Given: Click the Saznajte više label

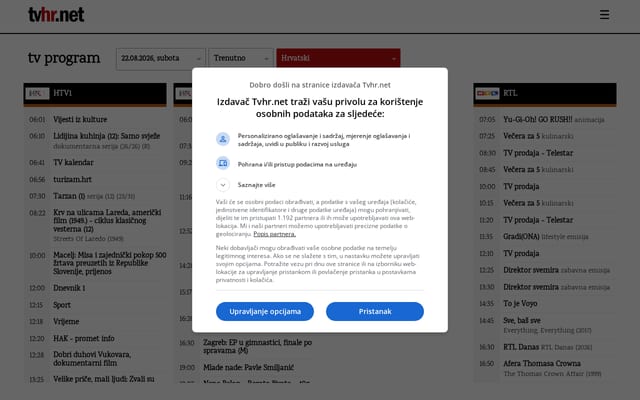Looking at the screenshot, I should [256, 185].
